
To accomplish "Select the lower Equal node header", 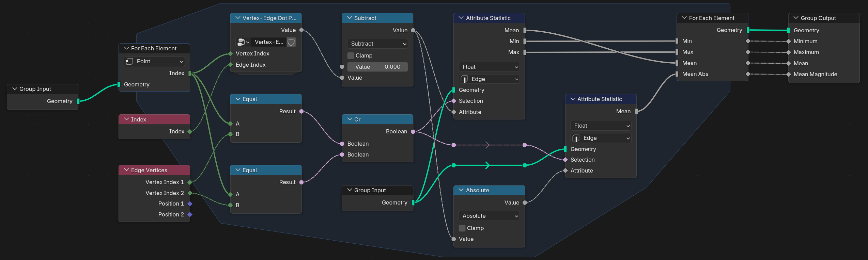I will click(266, 170).
